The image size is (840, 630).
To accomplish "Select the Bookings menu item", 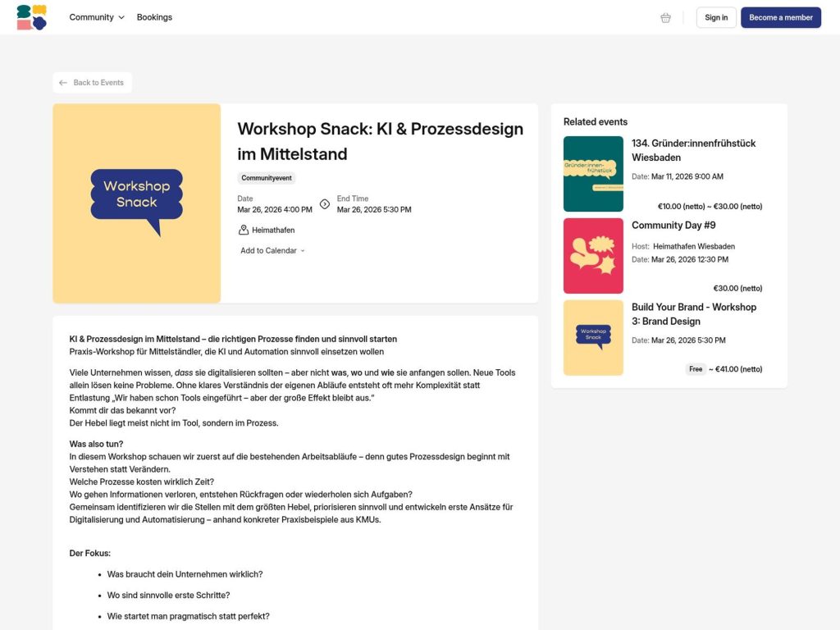I will tap(154, 16).
